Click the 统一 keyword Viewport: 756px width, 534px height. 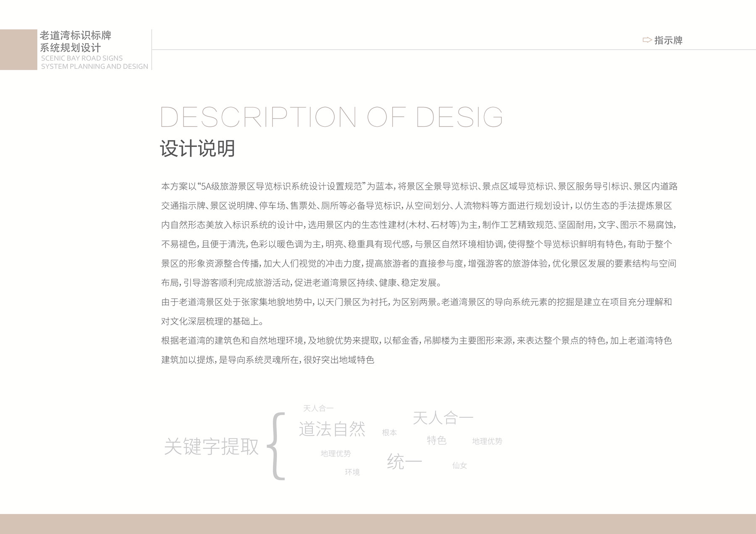point(404,462)
